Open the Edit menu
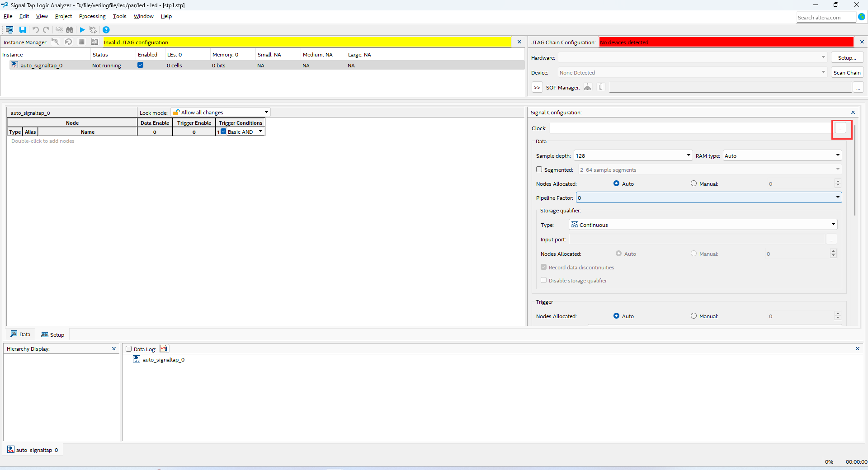The height and width of the screenshot is (470, 868). pos(24,16)
